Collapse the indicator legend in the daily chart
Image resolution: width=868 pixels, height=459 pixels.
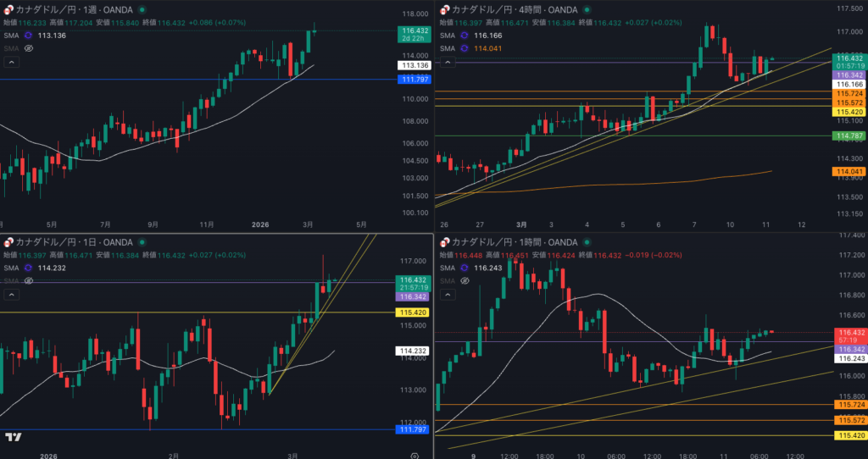pyautogui.click(x=12, y=295)
